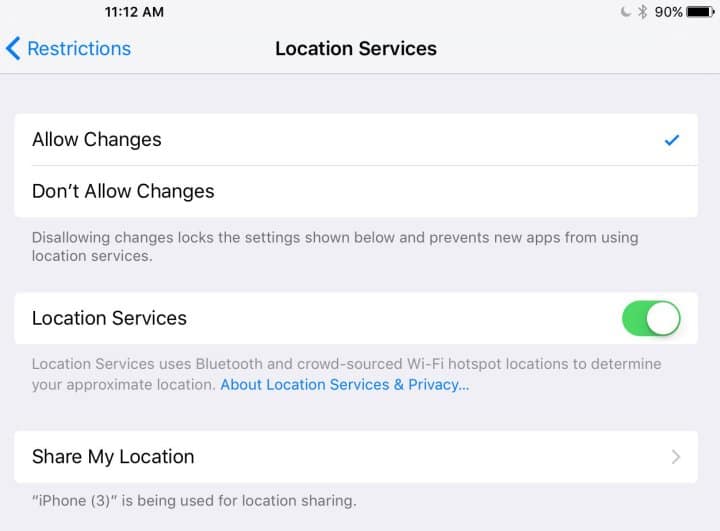The width and height of the screenshot is (720, 531).
Task: Click the 90% battery percentage text
Action: [x=669, y=12]
